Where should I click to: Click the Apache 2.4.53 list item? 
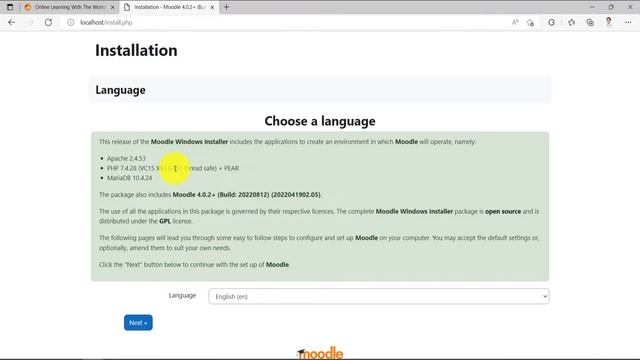click(x=126, y=158)
